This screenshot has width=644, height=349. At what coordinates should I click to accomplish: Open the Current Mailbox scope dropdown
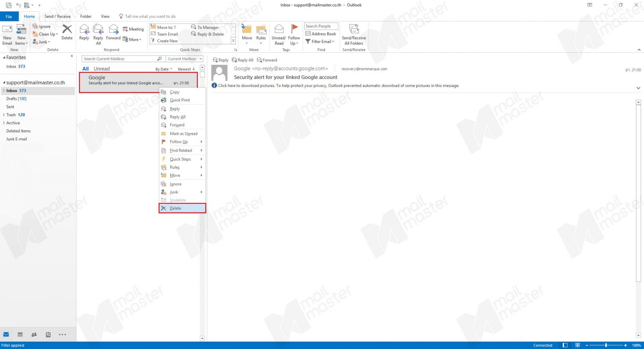coord(184,59)
